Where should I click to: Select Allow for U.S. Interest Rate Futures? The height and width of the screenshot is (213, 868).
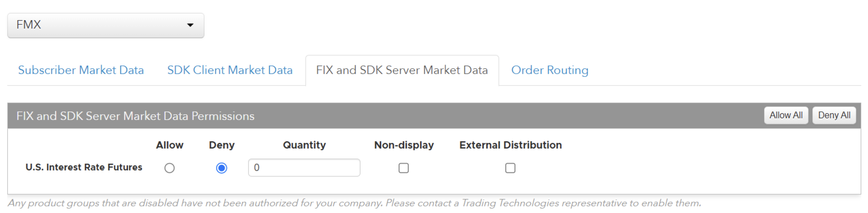[x=170, y=168]
